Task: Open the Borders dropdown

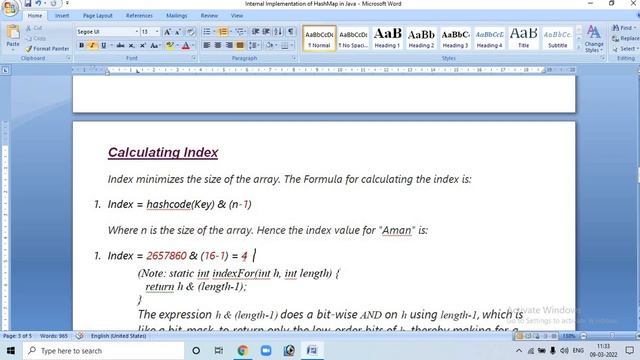Action: (x=287, y=45)
